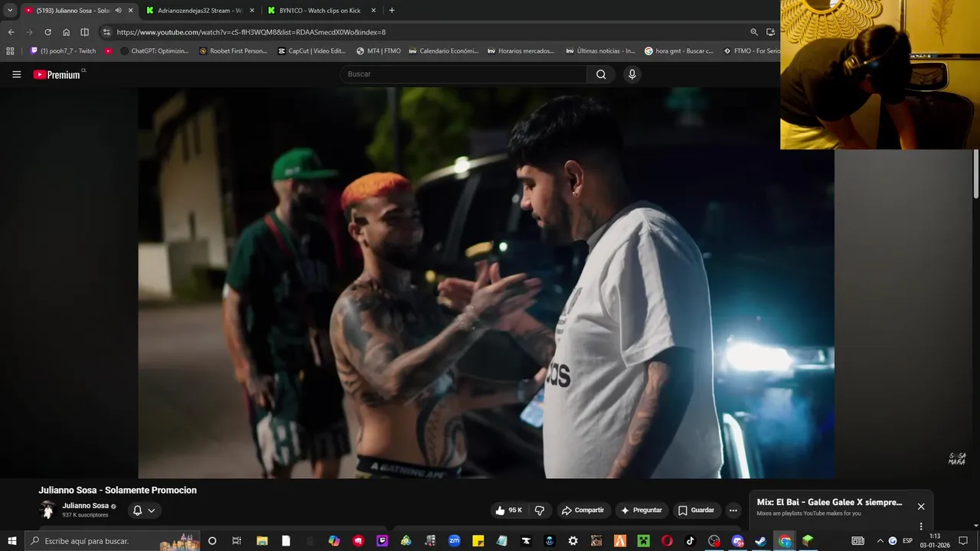The image size is (980, 551).
Task: Toggle the browser side panel icon
Action: [85, 32]
